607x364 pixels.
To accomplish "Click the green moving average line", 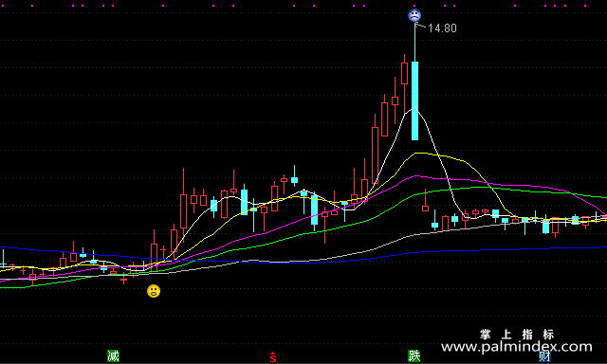I will tap(504, 189).
